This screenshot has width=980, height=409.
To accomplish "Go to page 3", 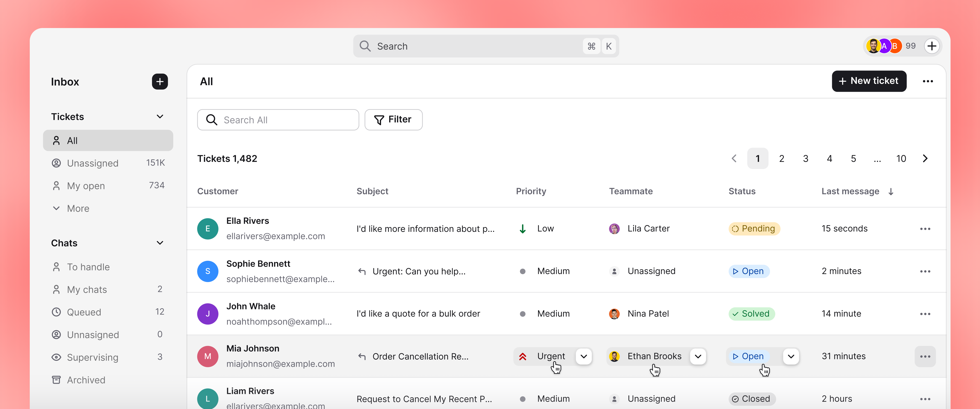I will click(x=805, y=159).
